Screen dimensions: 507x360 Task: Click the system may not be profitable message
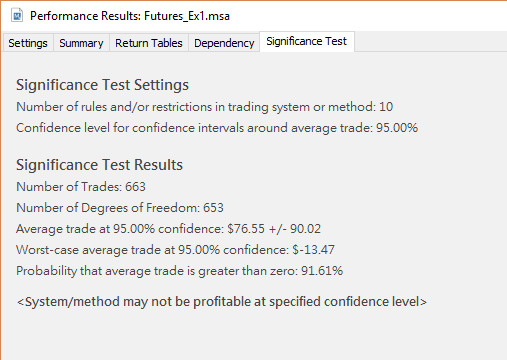(222, 302)
